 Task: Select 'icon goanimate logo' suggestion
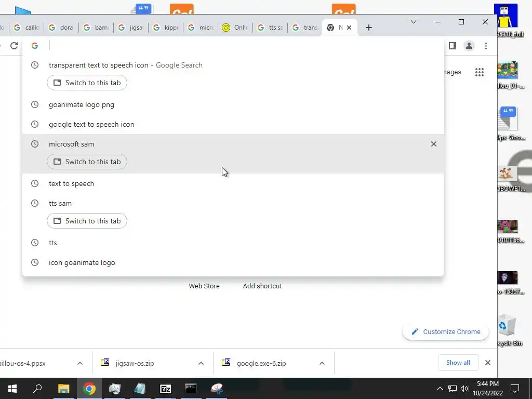tap(233, 262)
